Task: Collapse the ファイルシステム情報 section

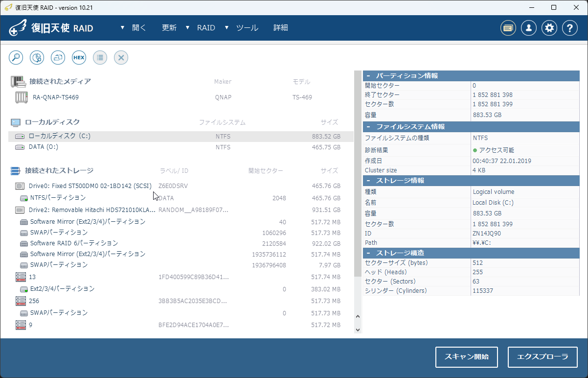Action: [x=368, y=127]
